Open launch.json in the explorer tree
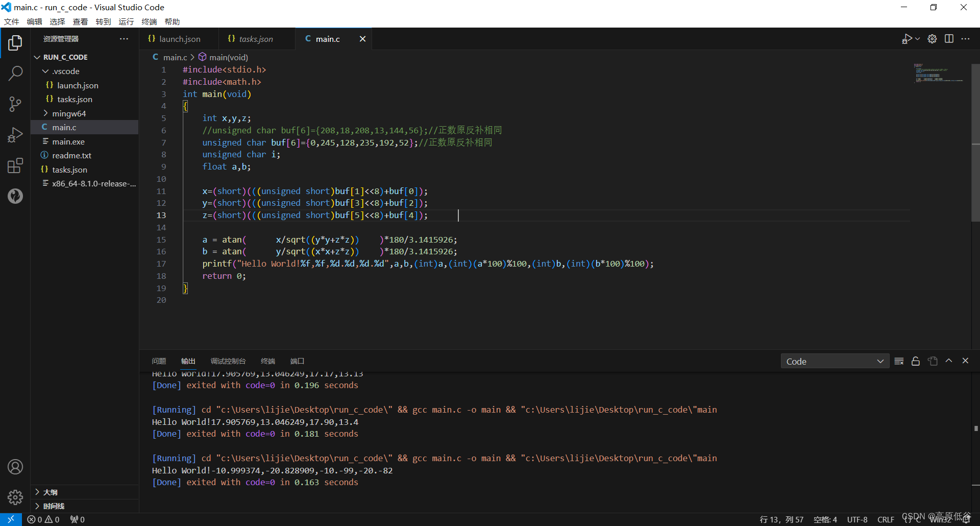The image size is (980, 526). tap(85, 85)
